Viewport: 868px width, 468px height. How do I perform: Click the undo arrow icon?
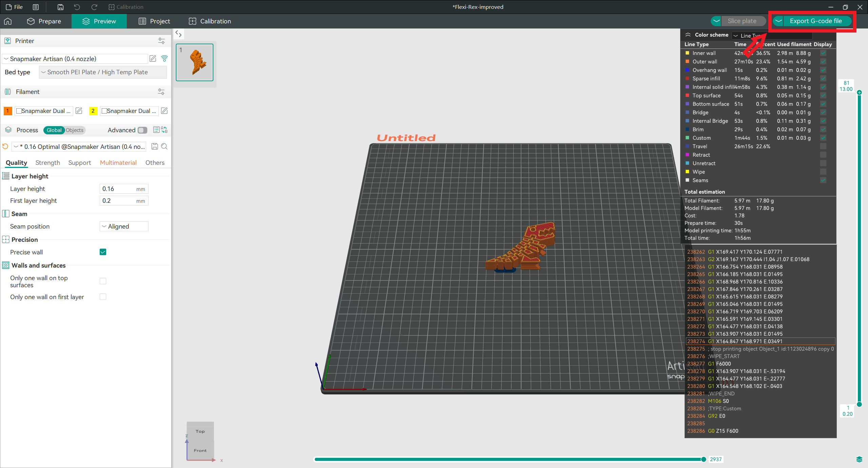(x=77, y=7)
